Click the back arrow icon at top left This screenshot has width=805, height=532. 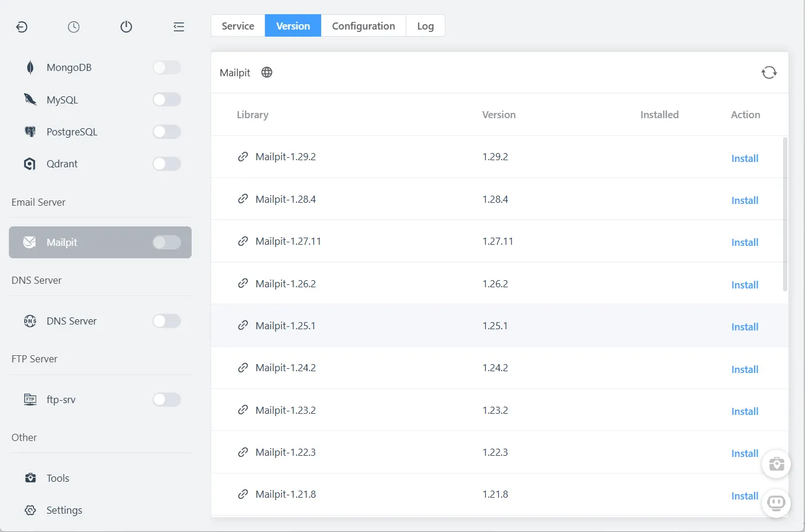click(22, 27)
